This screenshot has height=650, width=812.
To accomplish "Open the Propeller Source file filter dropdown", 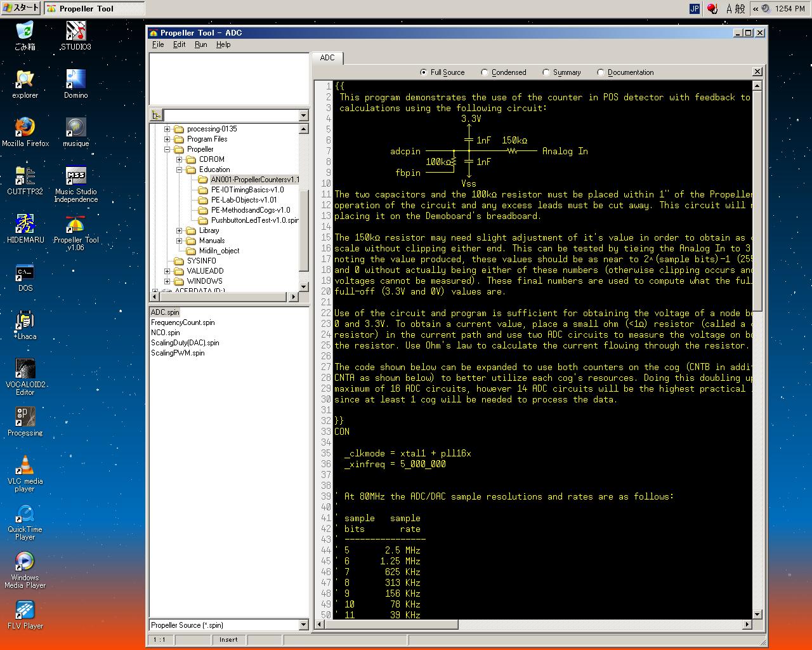I will pos(303,625).
